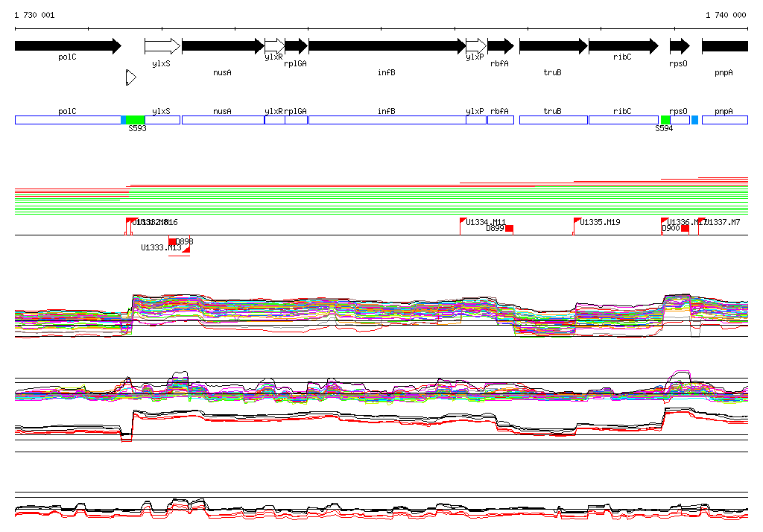Viewport: 763px width, 532px height.
Task: Select the black rbfA gene arrow
Action: click(x=501, y=46)
